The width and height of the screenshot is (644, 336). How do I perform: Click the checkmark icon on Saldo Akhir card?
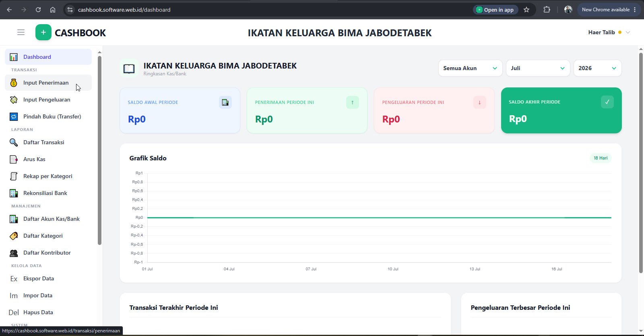(607, 102)
